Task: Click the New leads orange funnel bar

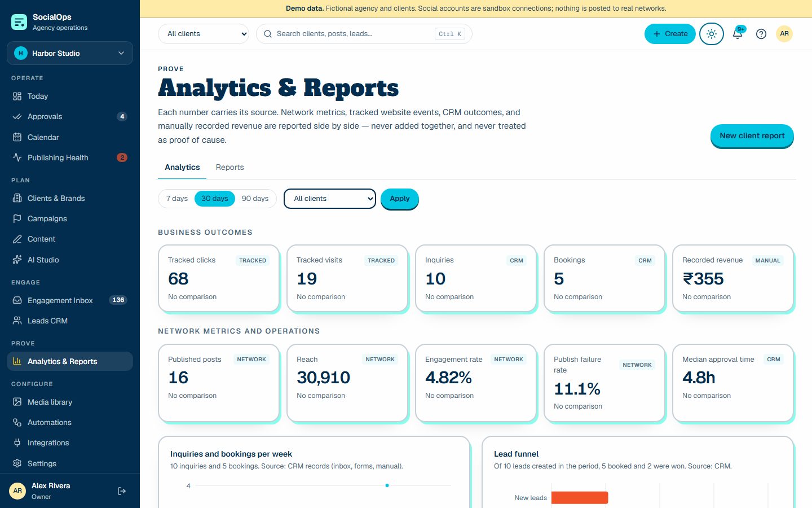Action: 580,498
